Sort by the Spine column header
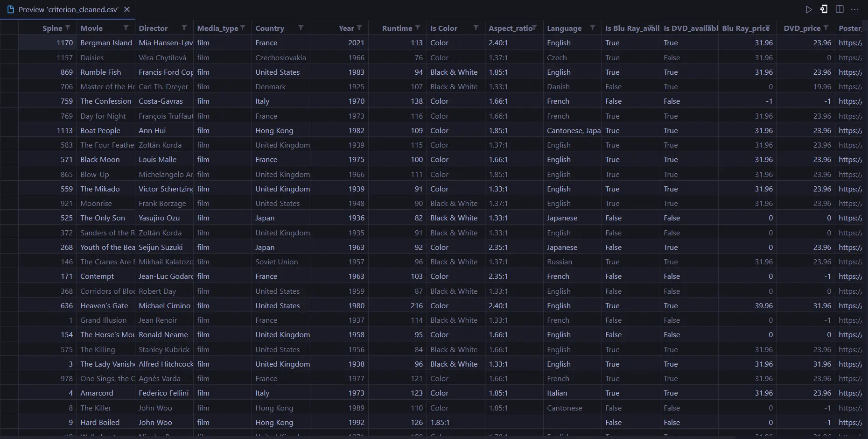This screenshot has height=439, width=868. tap(52, 28)
